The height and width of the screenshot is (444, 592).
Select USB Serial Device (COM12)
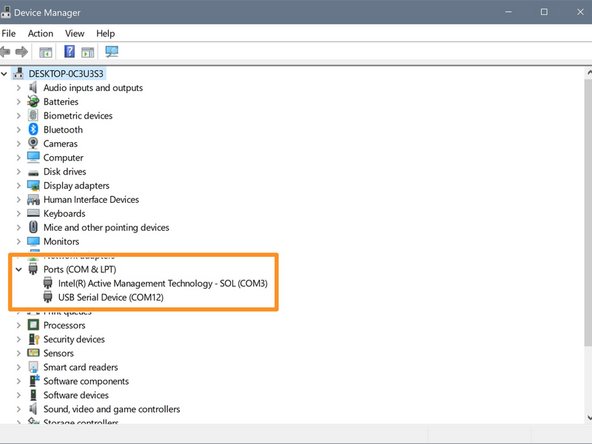point(111,297)
